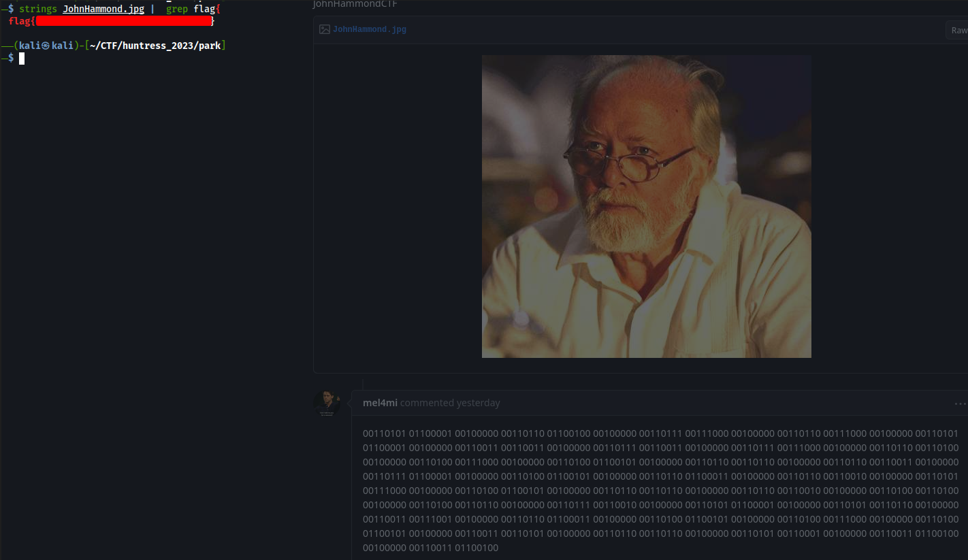Click the Raw button for the file
This screenshot has height=560, width=968.
[x=958, y=30]
